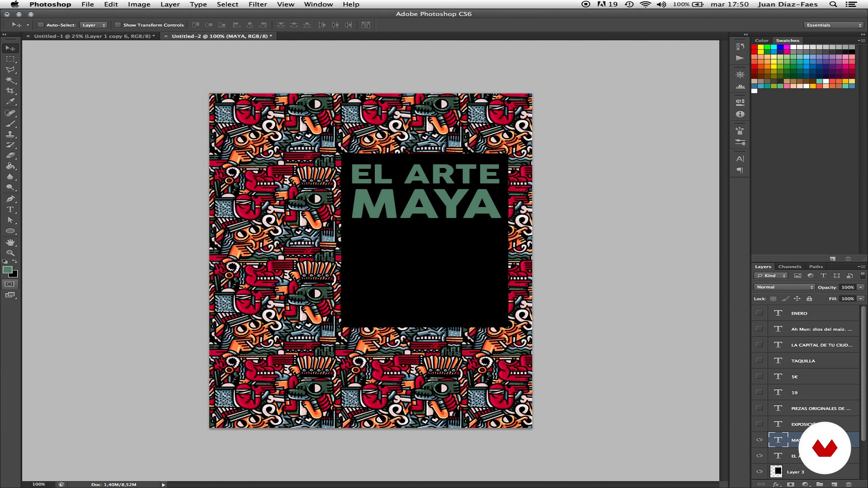The height and width of the screenshot is (488, 868).
Task: Select the Pen tool
Action: click(10, 199)
